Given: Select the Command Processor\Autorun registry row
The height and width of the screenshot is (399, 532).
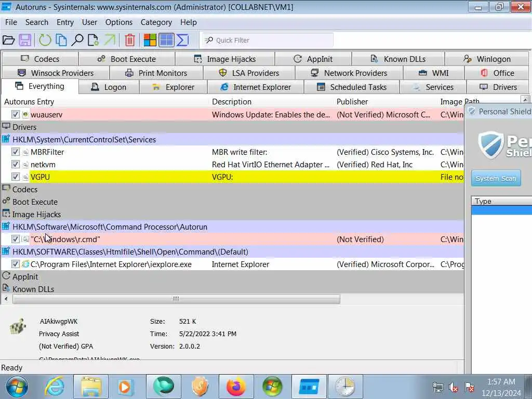Looking at the screenshot, I should (232, 227).
